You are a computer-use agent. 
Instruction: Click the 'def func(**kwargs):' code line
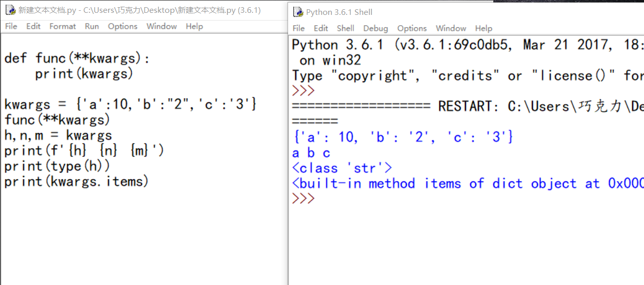[77, 58]
